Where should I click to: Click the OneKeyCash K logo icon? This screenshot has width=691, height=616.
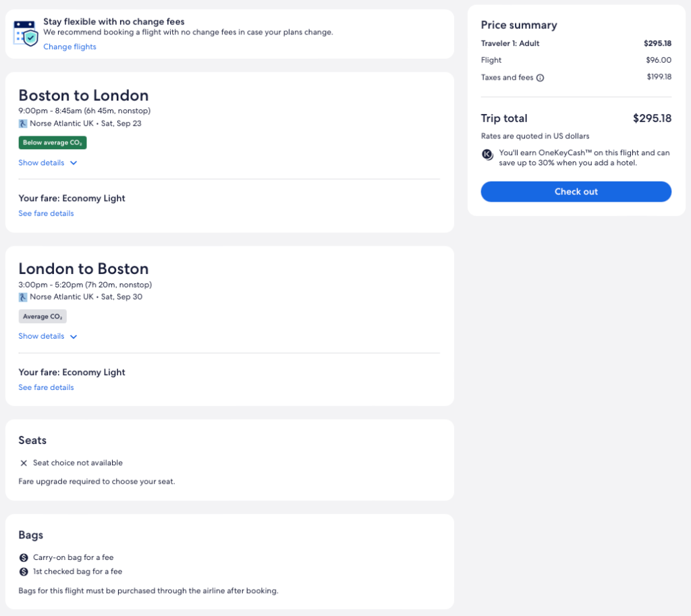(x=487, y=155)
